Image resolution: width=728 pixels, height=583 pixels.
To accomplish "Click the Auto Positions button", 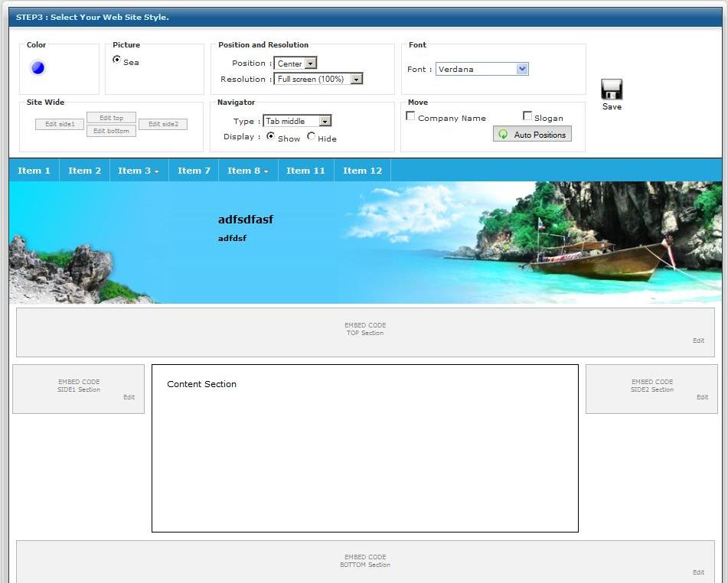I will pos(532,135).
